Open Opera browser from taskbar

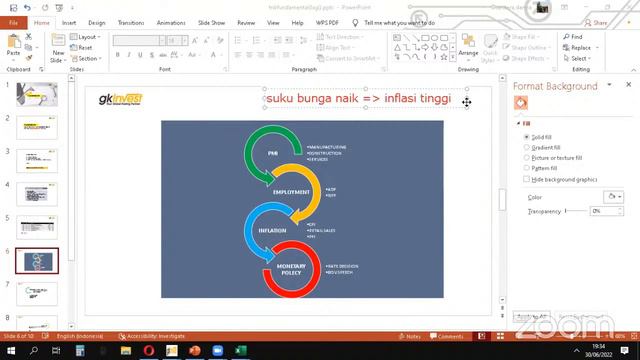[x=149, y=351]
